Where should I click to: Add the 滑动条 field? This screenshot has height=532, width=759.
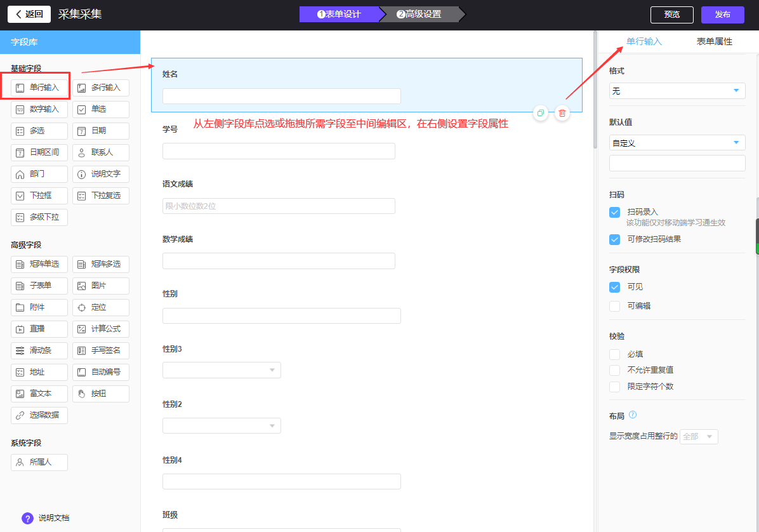[x=39, y=350]
